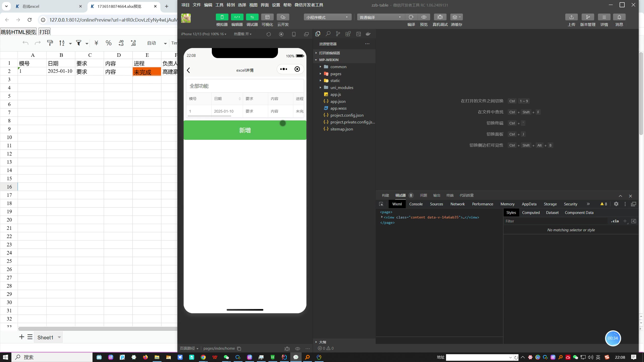Click the simulator stop/record icon
Screen dimensions: 644x362
point(281,34)
